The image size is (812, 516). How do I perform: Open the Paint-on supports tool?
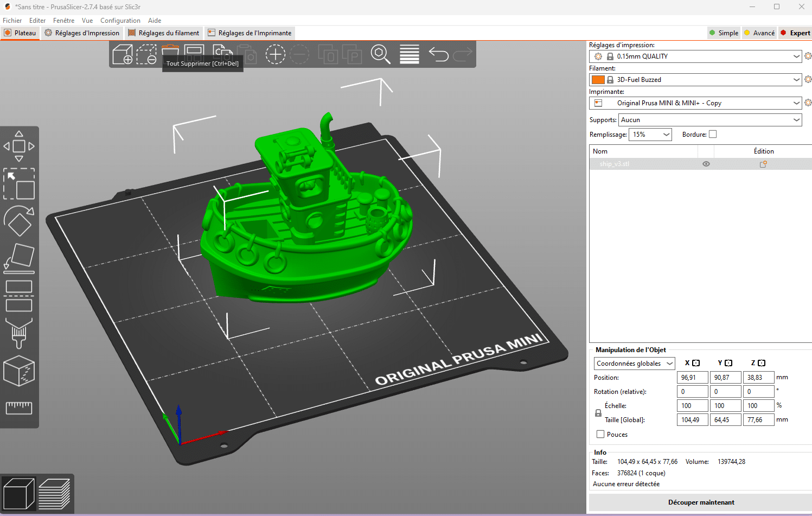coord(20,334)
